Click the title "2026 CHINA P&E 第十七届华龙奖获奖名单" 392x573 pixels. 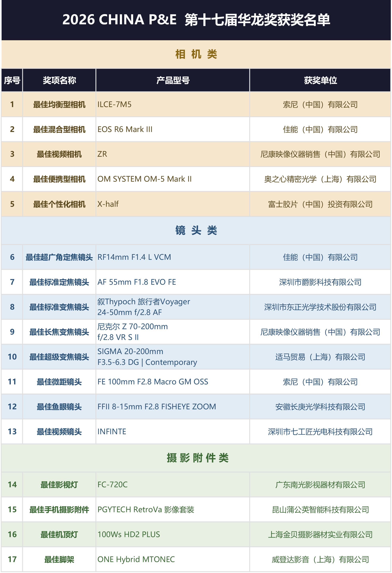pos(196,20)
